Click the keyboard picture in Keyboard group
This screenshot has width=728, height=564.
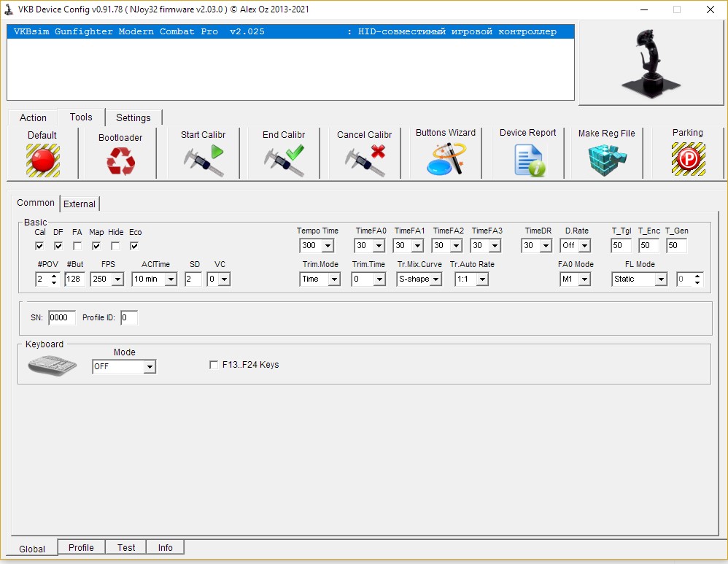click(x=52, y=366)
